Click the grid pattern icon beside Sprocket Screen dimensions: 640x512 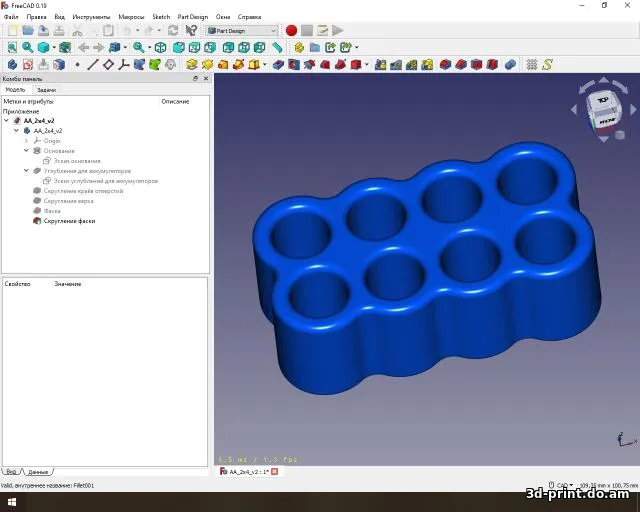pos(532,65)
